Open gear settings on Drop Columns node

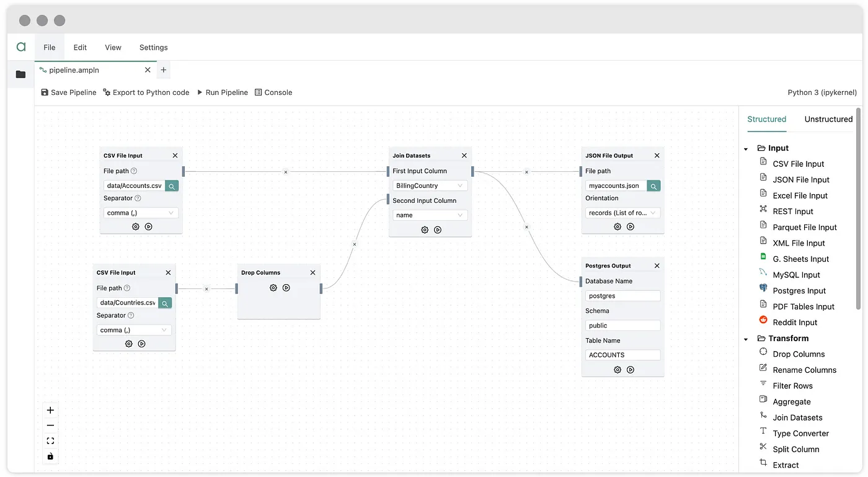(273, 288)
